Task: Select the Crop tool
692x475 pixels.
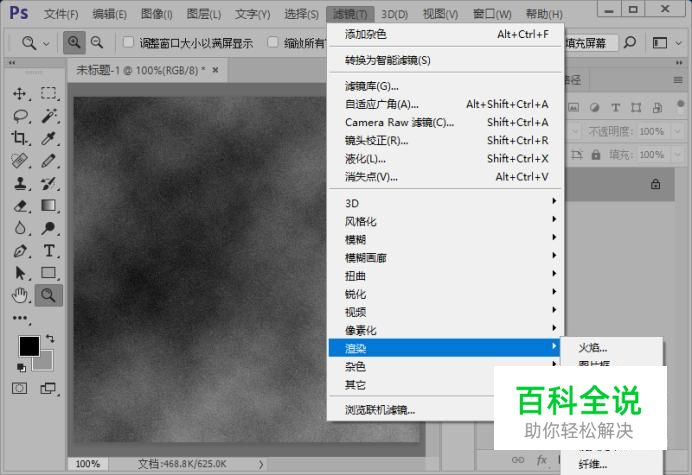Action: [19, 138]
